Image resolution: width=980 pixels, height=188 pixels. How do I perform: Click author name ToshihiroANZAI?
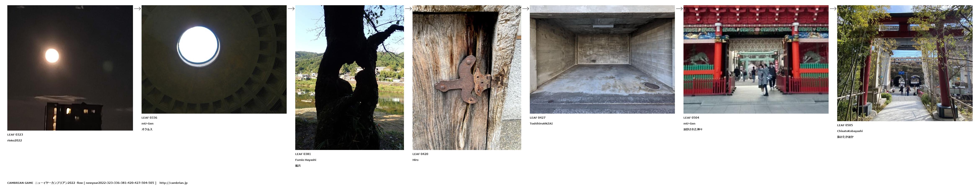coord(541,123)
